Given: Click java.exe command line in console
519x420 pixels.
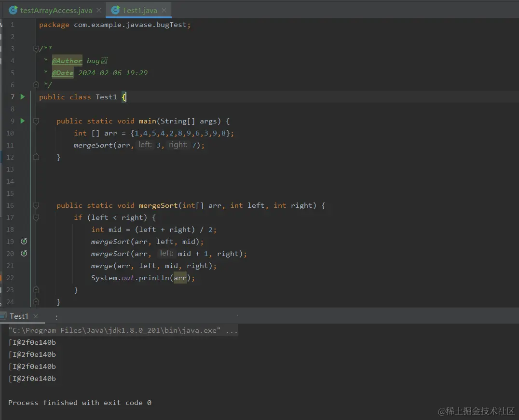Looking at the screenshot, I should click(123, 330).
